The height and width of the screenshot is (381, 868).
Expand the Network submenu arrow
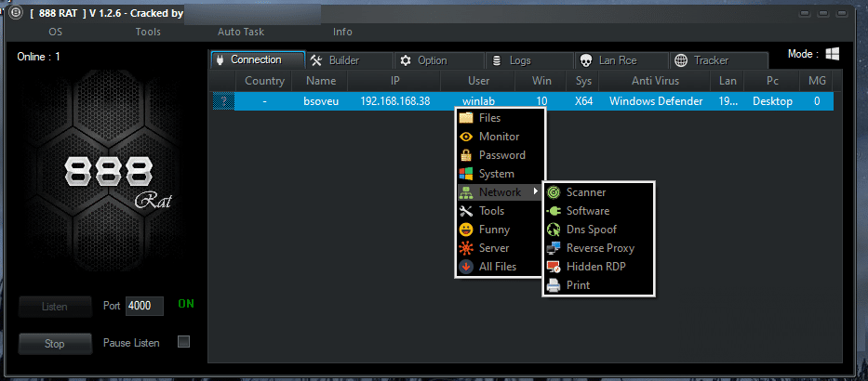pos(535,192)
